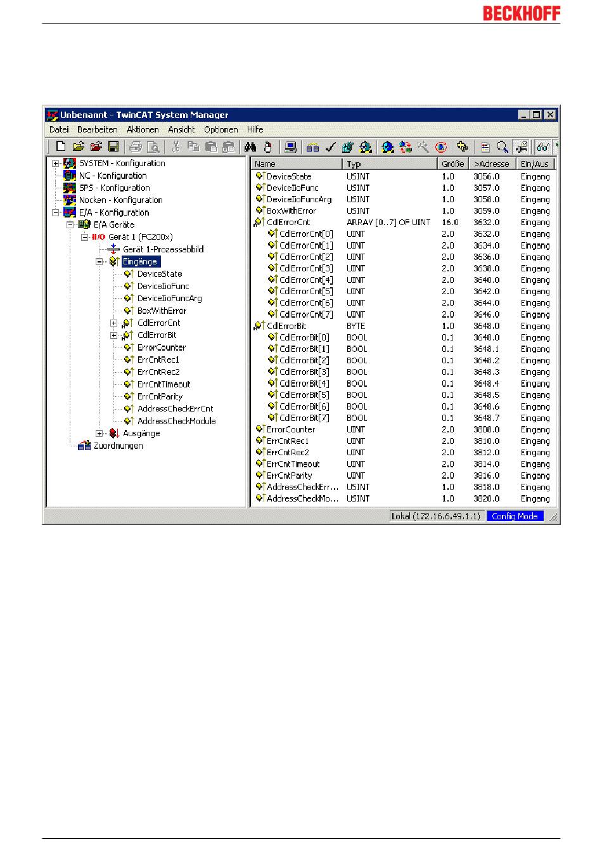Click the window resize grip corner
602x868 pixels.
[554, 517]
